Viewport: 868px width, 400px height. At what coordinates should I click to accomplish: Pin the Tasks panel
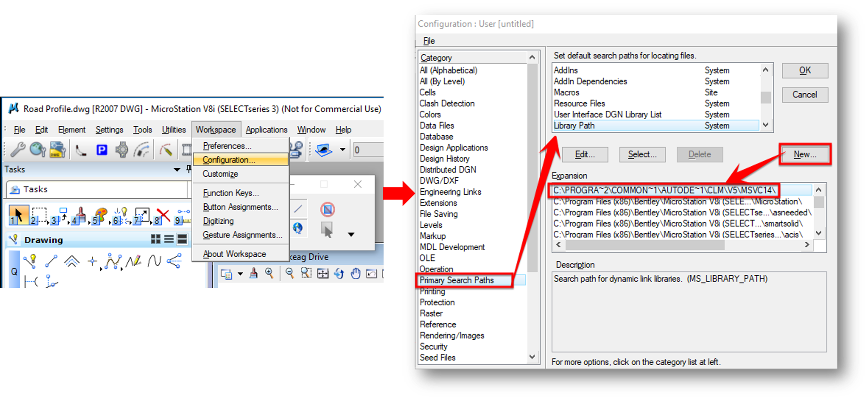pos(188,169)
